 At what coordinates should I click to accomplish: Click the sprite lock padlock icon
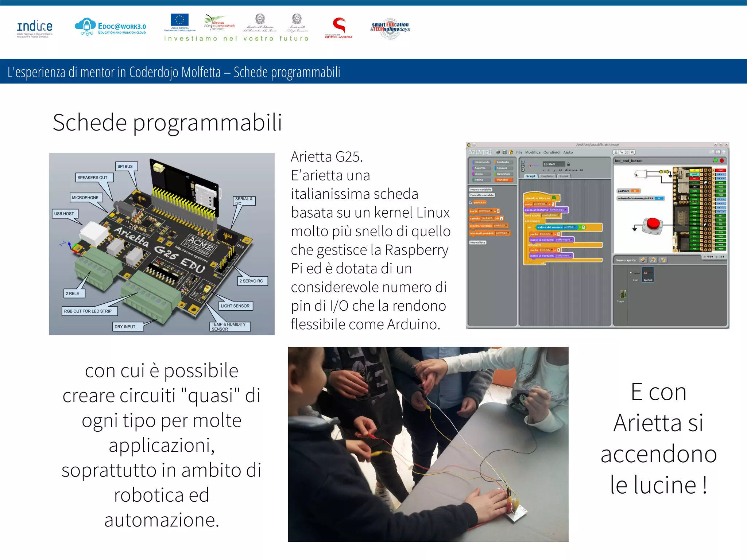tap(569, 164)
